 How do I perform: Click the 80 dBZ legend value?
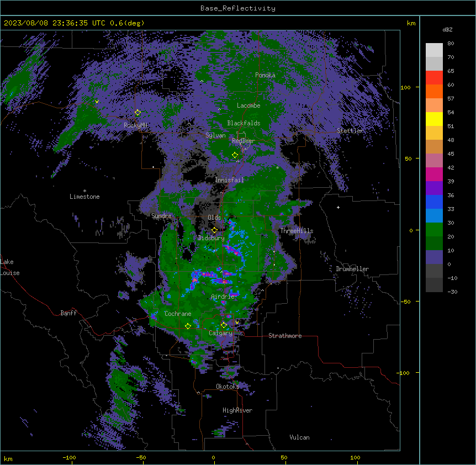(451, 44)
